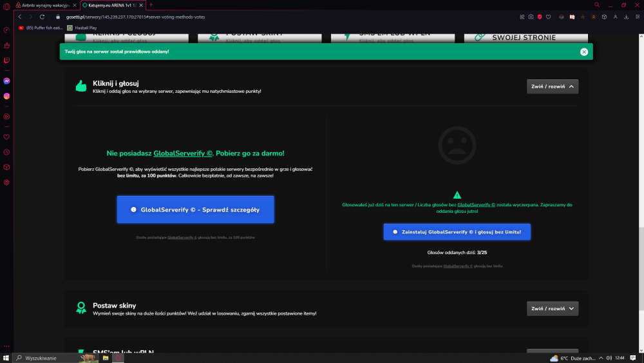Close the Airbnb tab

point(74,5)
